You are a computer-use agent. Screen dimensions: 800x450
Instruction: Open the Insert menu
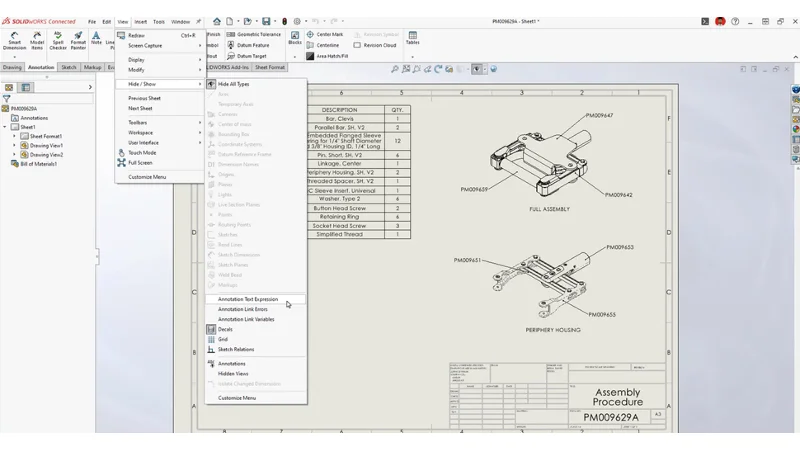point(140,21)
